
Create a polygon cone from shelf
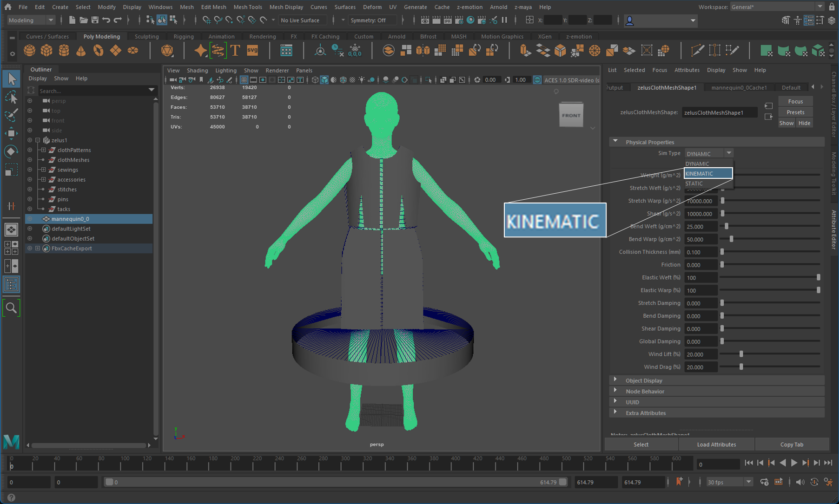click(81, 50)
